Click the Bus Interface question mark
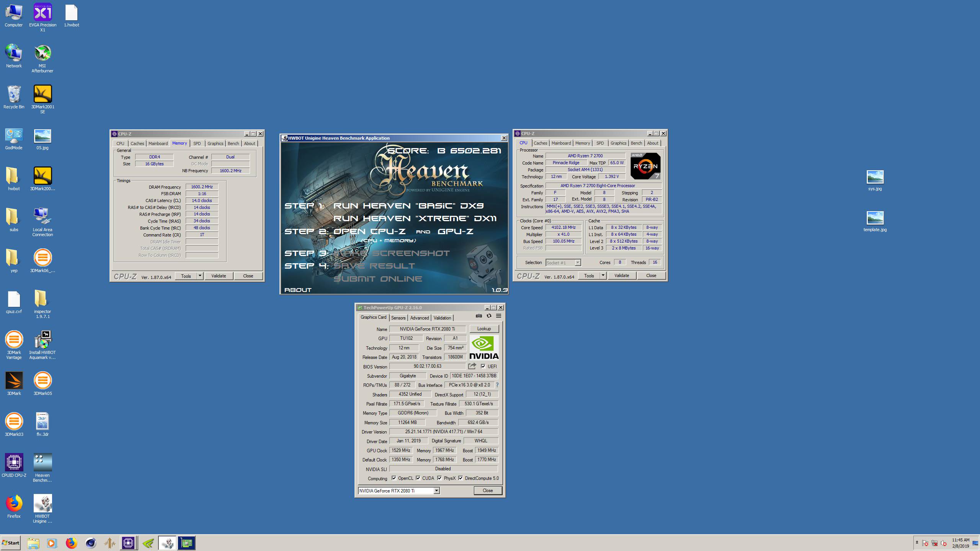 tap(497, 385)
